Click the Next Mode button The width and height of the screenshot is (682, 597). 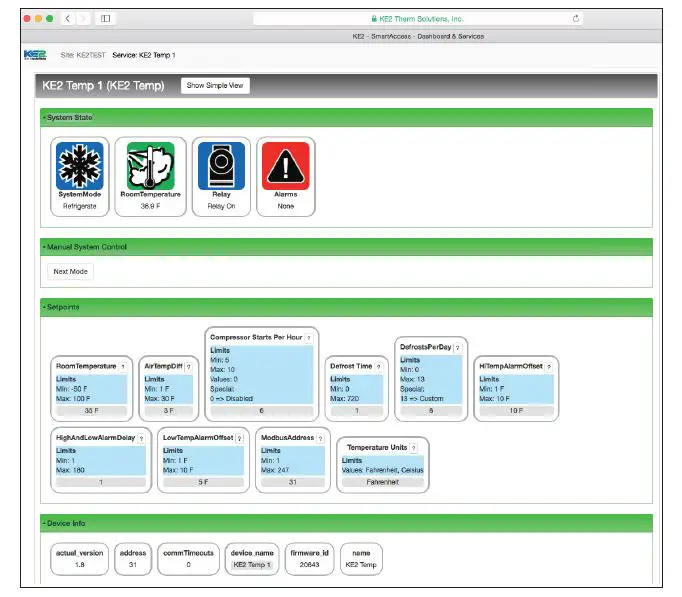[x=70, y=272]
